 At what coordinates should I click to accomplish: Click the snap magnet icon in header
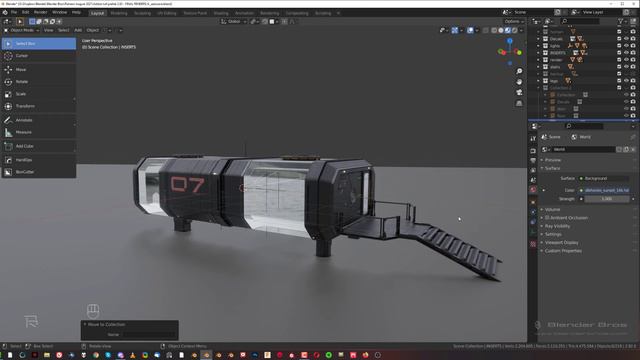(265, 22)
